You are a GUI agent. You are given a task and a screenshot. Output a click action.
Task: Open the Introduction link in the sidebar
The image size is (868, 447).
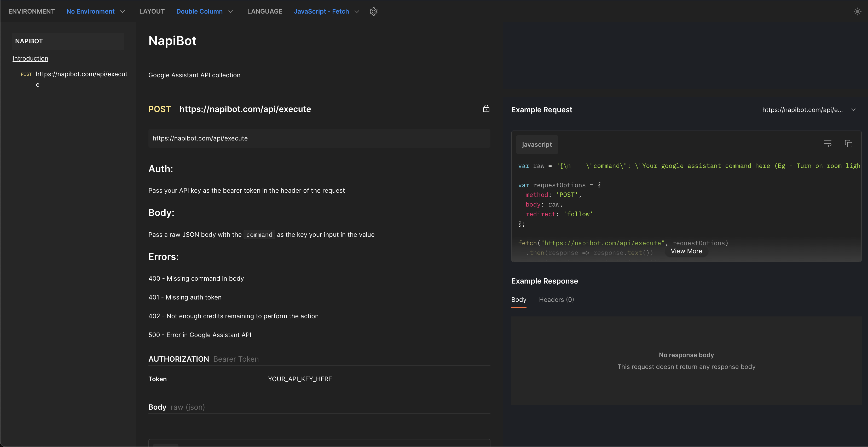(x=30, y=58)
